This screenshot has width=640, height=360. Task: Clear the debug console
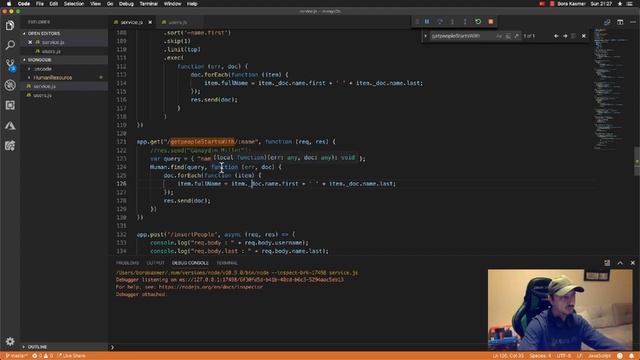click(607, 263)
